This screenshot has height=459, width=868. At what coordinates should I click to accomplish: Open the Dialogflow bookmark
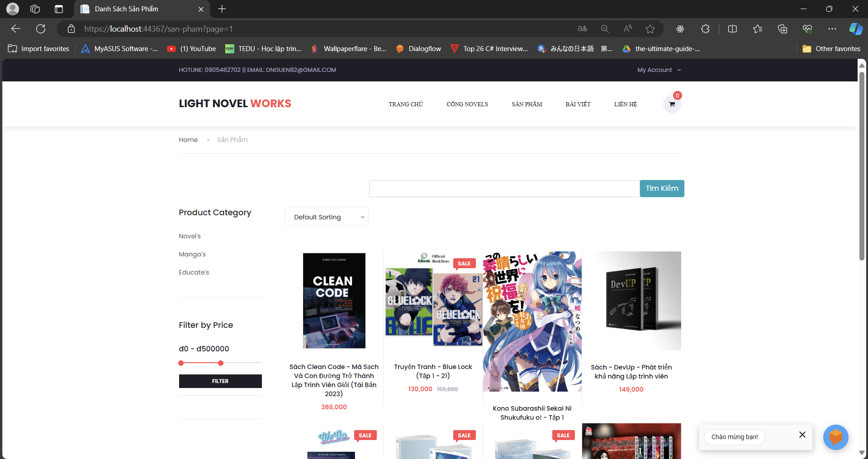click(x=418, y=49)
